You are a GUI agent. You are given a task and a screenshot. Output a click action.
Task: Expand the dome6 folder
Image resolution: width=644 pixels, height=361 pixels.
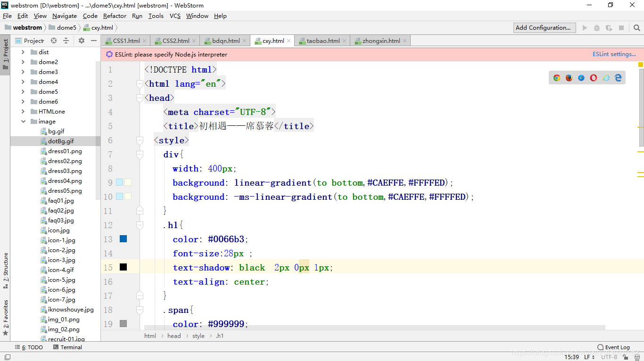[23, 102]
